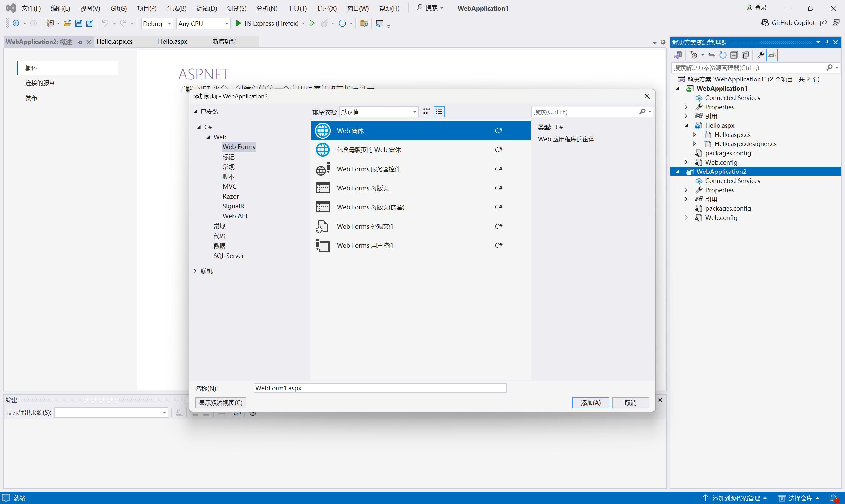
Task: Open GitHub Copilot in the title bar
Action: pos(788,23)
